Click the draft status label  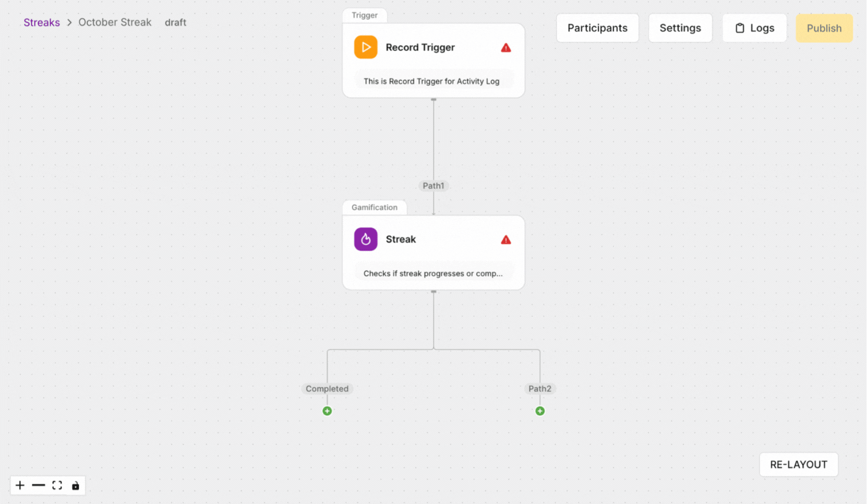click(175, 22)
